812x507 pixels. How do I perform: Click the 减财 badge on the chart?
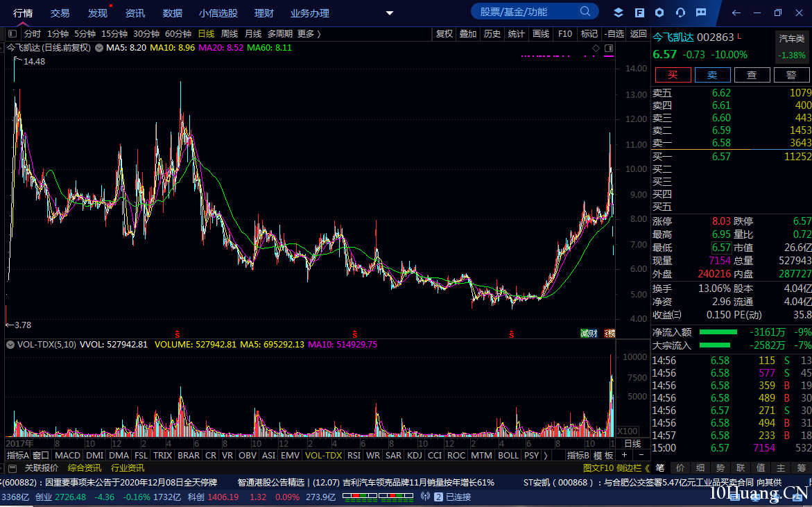coord(589,334)
